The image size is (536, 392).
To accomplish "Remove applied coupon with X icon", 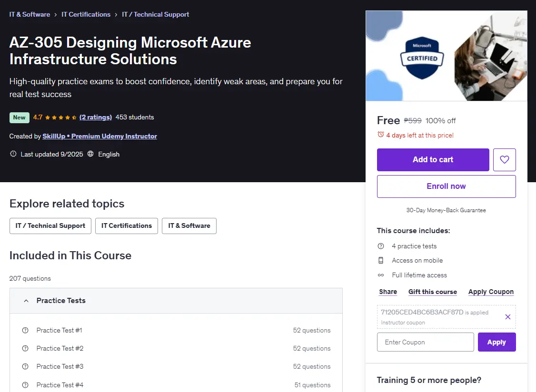I will (507, 317).
